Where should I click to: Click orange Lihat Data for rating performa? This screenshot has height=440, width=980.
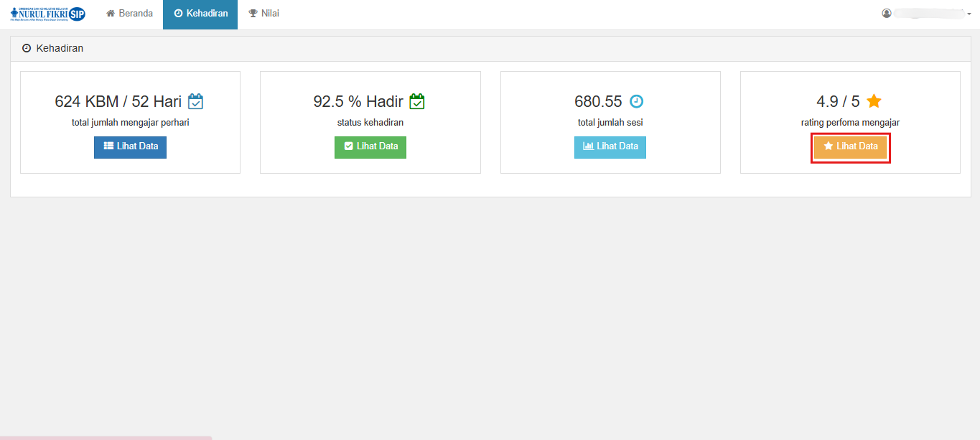851,147
